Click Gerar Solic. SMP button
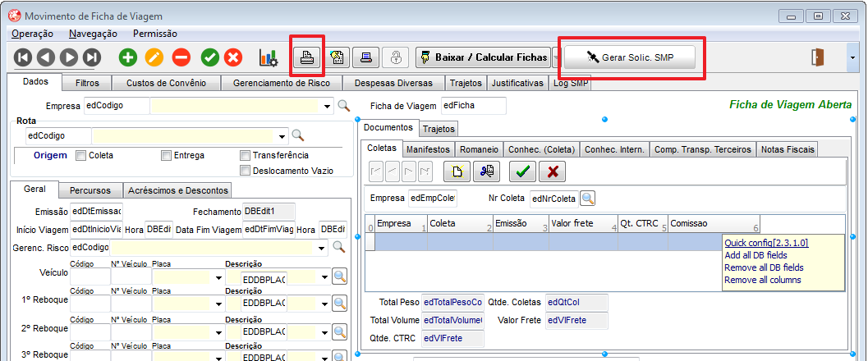Viewport: 868px width, 361px height. pos(630,57)
